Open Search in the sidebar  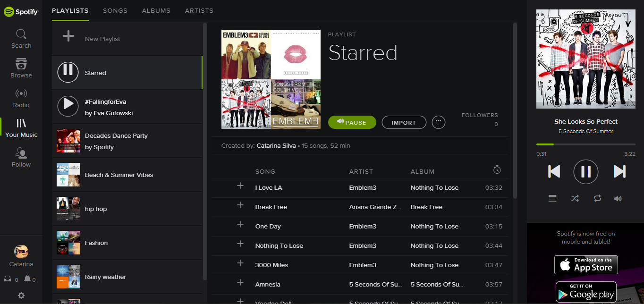point(21,39)
